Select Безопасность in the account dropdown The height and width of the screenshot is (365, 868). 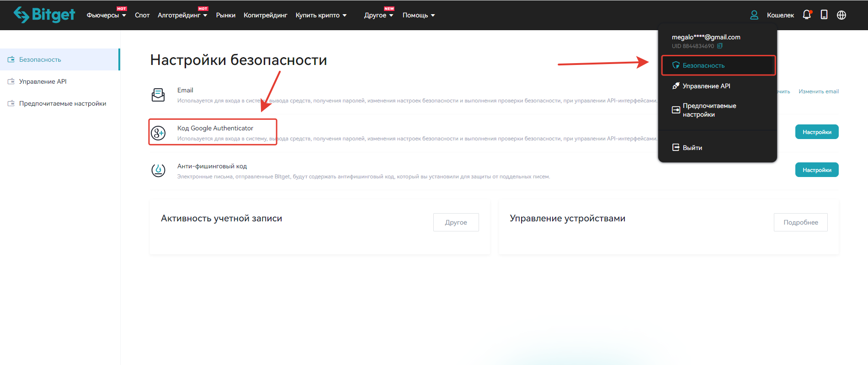[x=718, y=65]
